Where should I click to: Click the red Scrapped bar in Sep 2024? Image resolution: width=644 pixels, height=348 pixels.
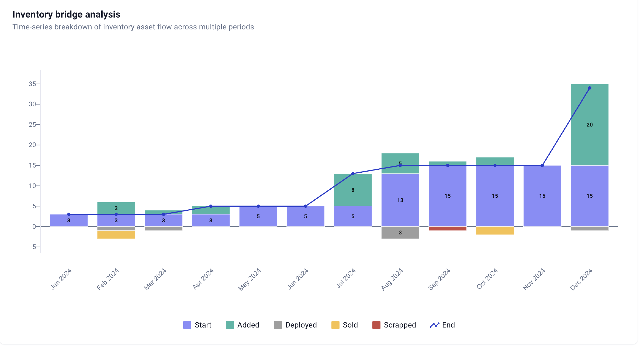(x=448, y=228)
